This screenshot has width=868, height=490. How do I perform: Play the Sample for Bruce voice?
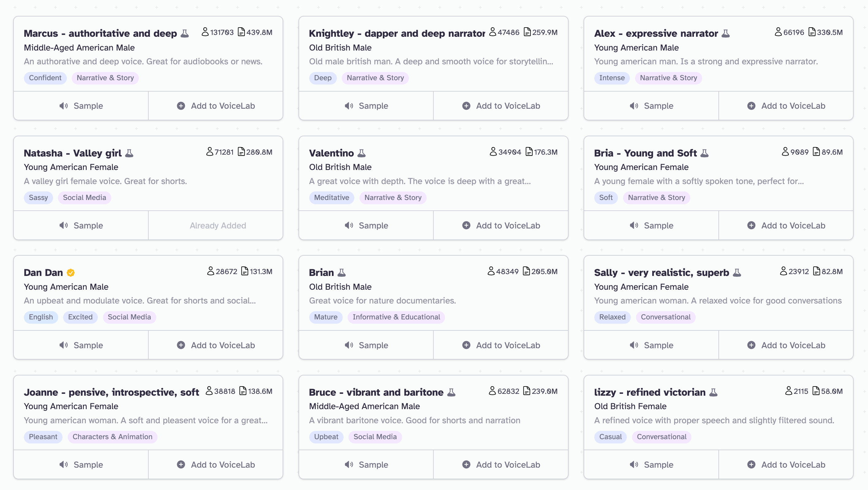[366, 465]
